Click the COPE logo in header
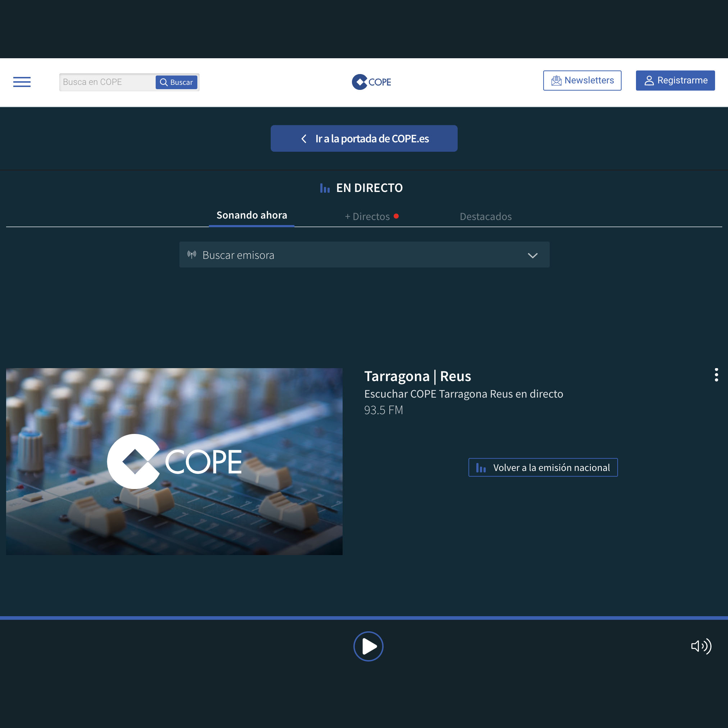 (371, 82)
